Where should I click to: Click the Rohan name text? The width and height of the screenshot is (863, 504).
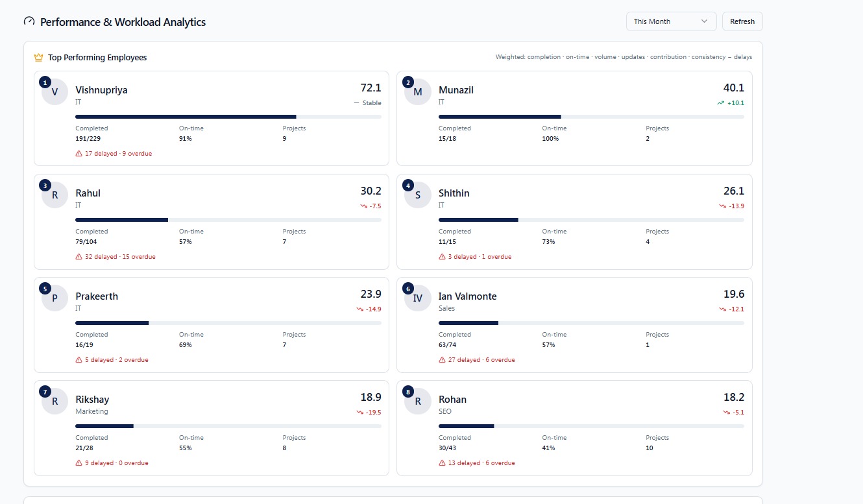click(x=452, y=400)
